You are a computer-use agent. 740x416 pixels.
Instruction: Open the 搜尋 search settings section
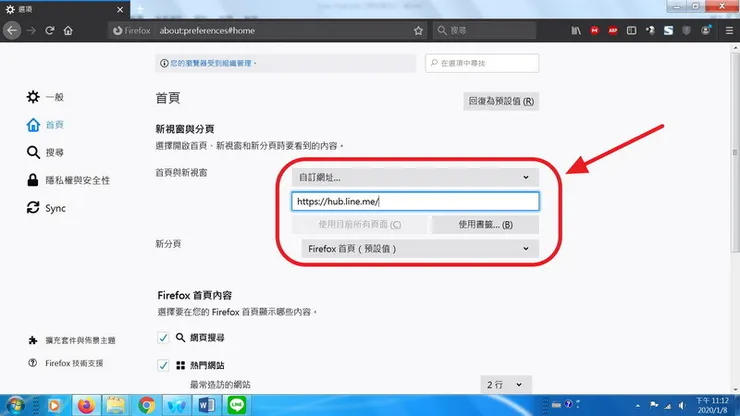coord(45,153)
